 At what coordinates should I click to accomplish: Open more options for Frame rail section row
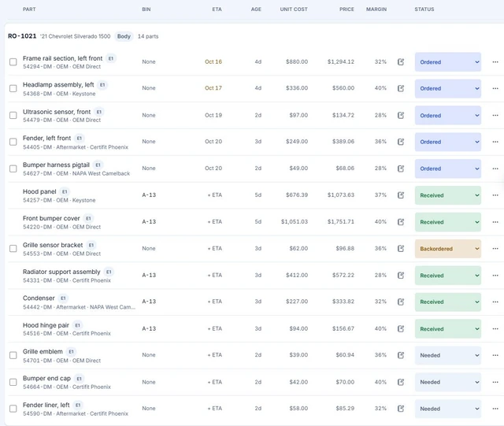coord(495,61)
